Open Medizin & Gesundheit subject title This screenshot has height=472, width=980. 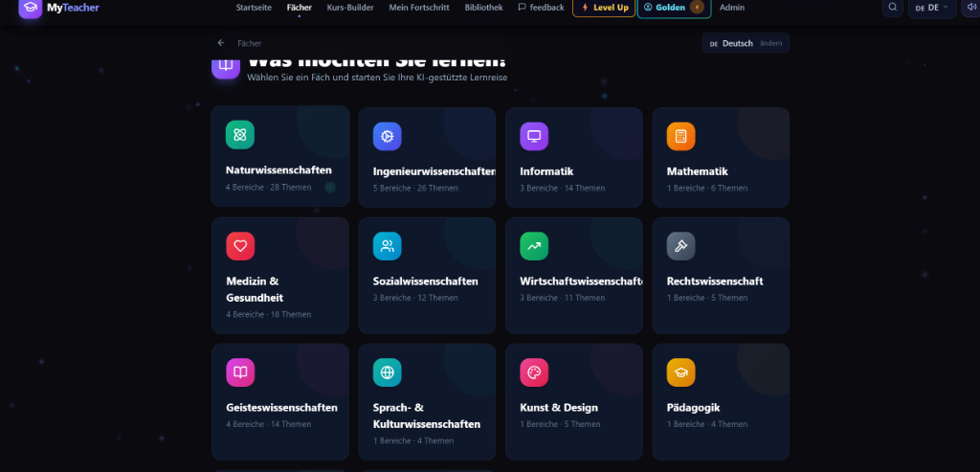click(x=255, y=289)
